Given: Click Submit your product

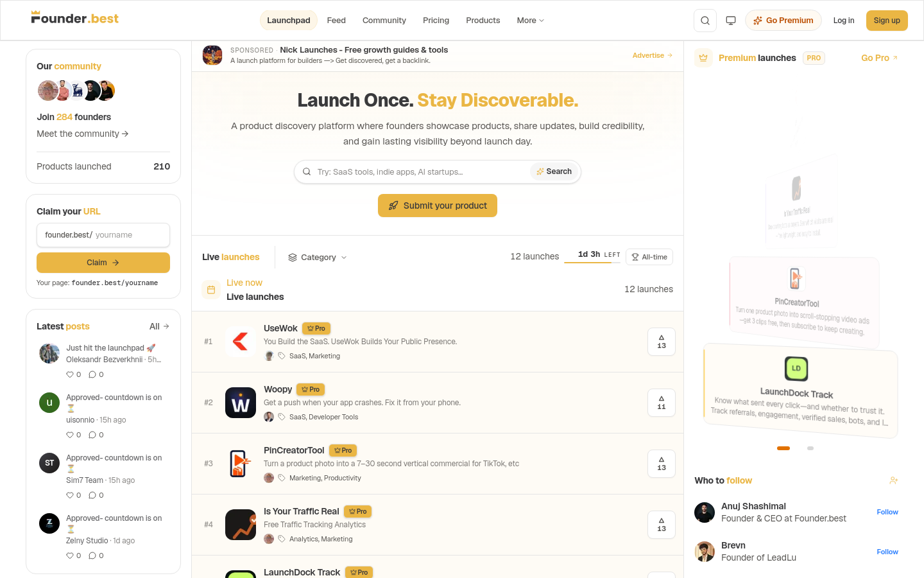Looking at the screenshot, I should (438, 206).
